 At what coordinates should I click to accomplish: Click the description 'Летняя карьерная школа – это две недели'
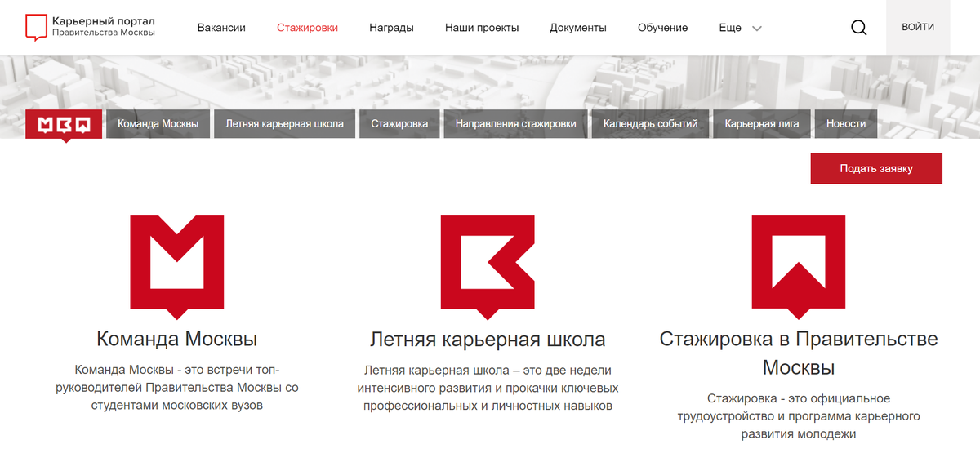pyautogui.click(x=488, y=388)
